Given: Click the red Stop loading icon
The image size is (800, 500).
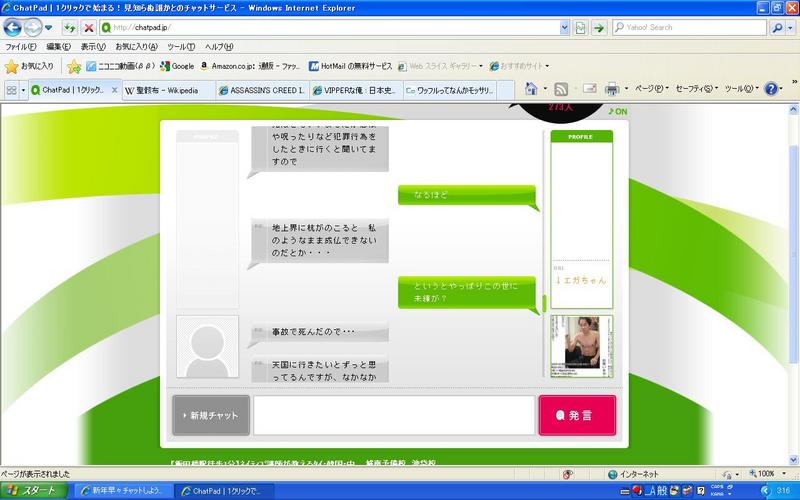Looking at the screenshot, I should [89, 28].
